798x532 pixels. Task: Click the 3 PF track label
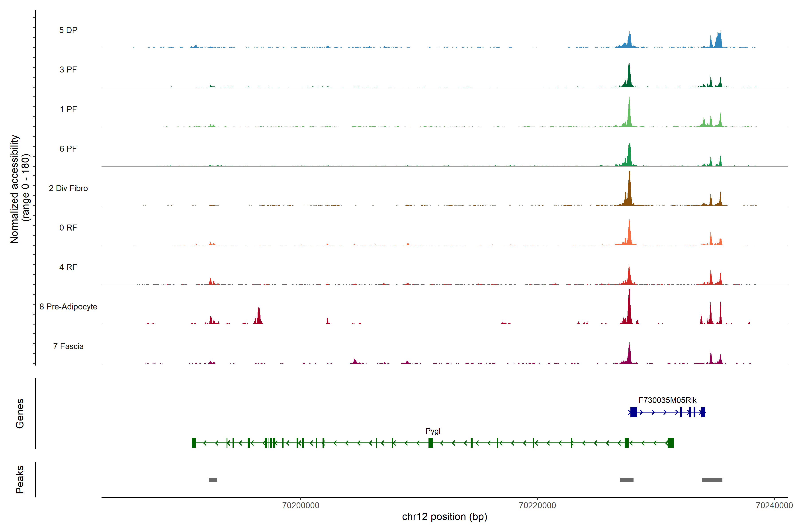[x=68, y=70]
